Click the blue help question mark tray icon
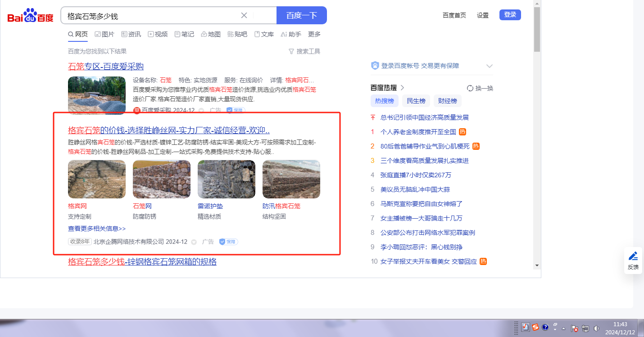 [x=545, y=328]
